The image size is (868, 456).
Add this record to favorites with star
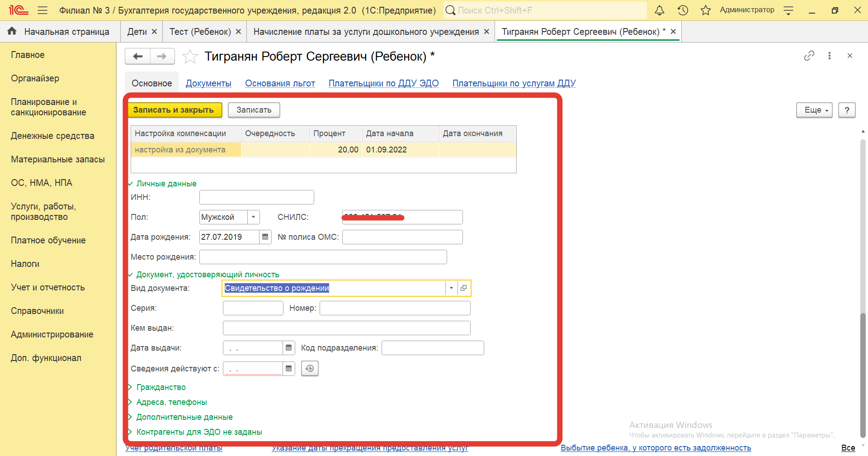[x=190, y=57]
